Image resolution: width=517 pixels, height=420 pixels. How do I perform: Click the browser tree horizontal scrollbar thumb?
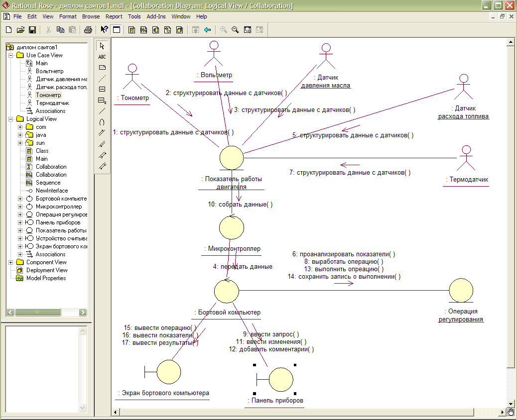point(38,313)
